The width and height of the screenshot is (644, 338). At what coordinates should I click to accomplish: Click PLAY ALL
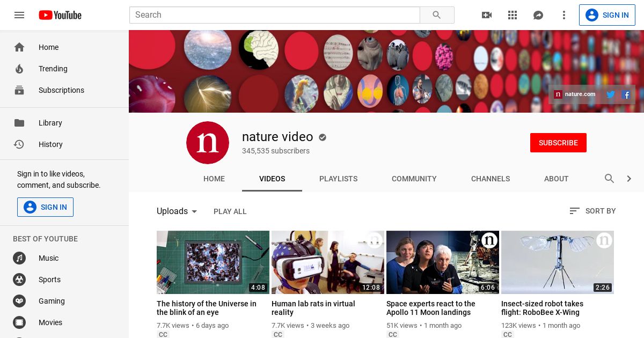pos(230,211)
